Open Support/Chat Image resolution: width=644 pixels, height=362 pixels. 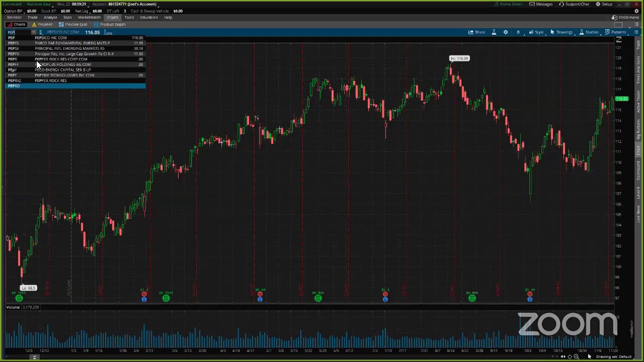click(574, 4)
